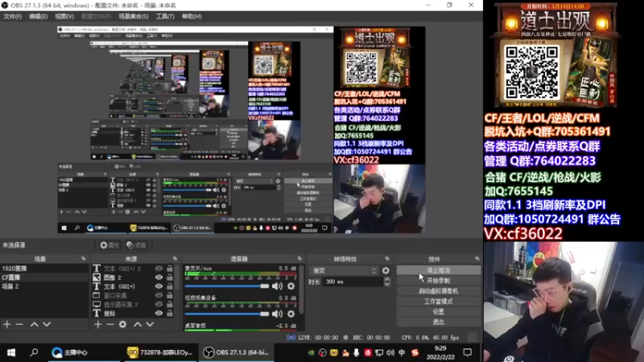Select the 图像 2 source row
Viewport: 644px width, 362px height.
click(x=134, y=278)
